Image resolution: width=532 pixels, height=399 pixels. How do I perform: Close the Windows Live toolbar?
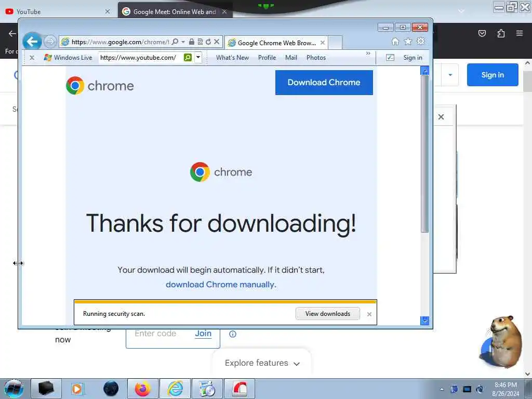pyautogui.click(x=32, y=58)
